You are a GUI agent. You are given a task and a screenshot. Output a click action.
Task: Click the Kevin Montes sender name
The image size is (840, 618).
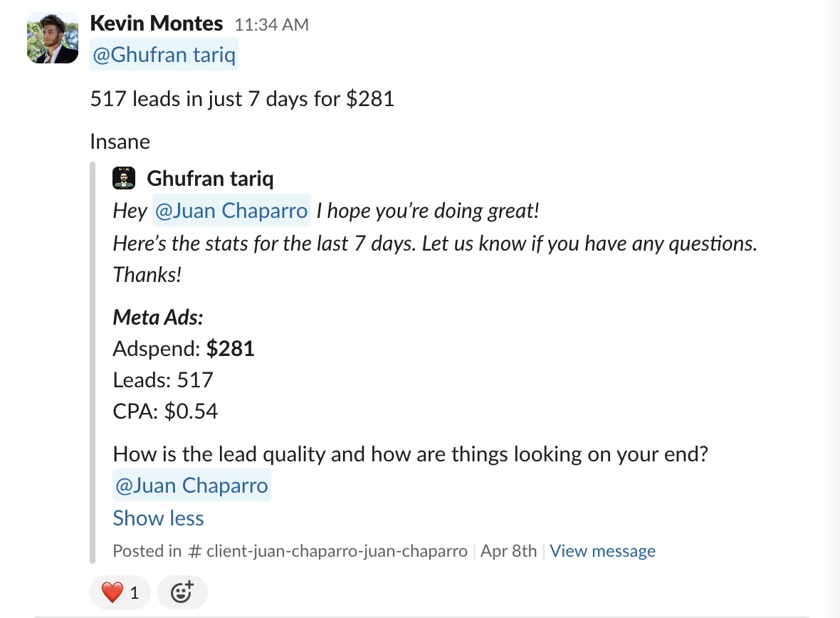pyautogui.click(x=157, y=23)
